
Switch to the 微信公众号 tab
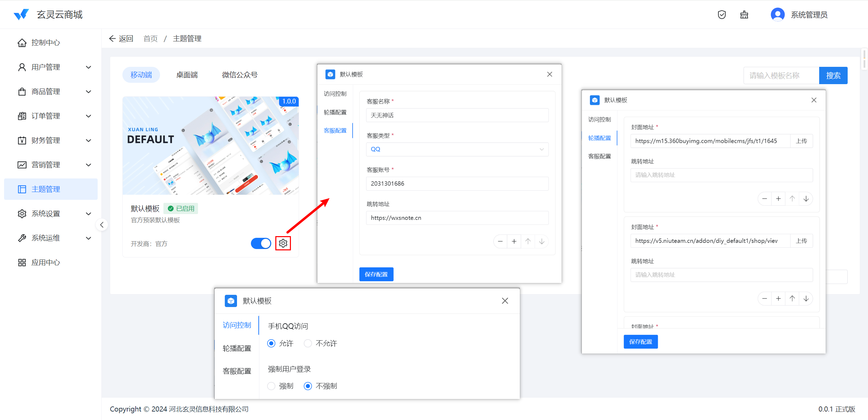tap(239, 75)
